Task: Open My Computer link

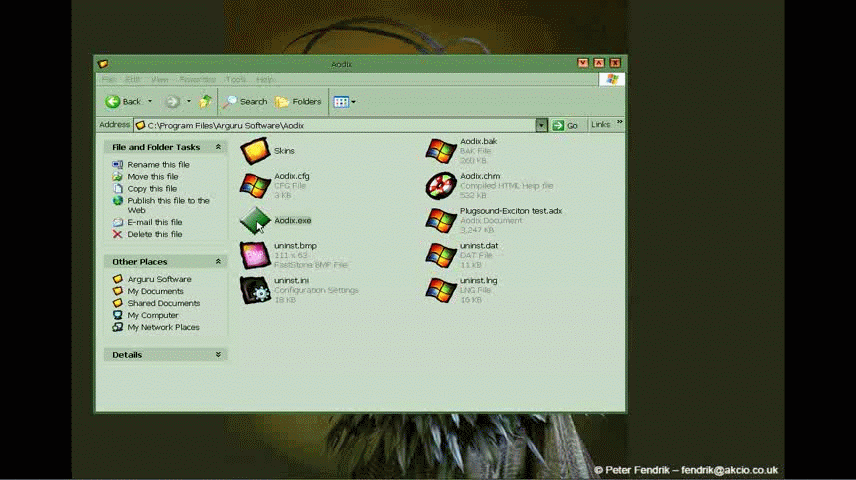Action: tap(153, 315)
